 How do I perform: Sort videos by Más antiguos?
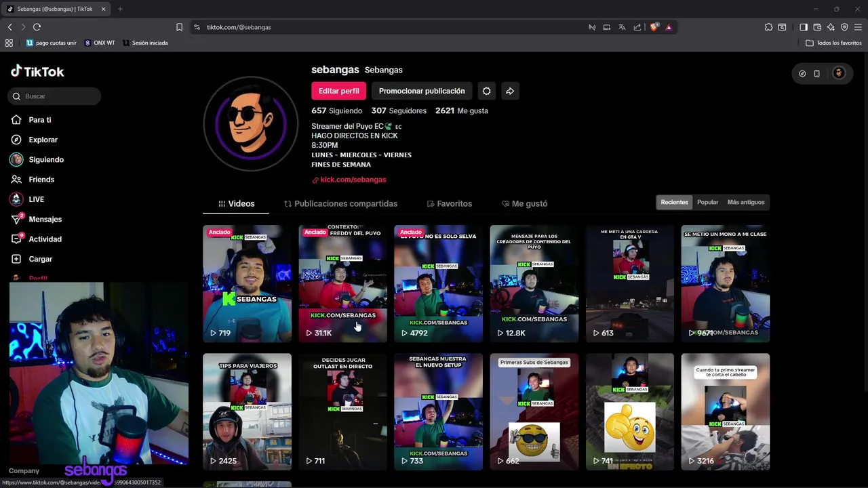(745, 202)
